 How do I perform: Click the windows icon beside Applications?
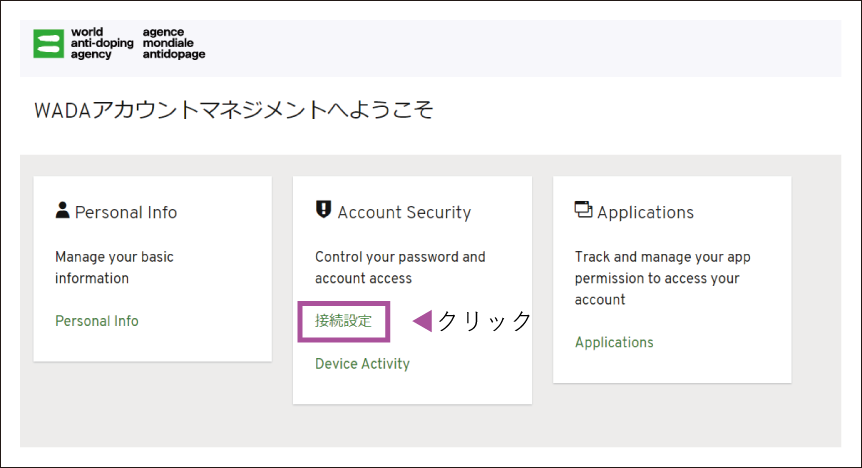click(583, 210)
